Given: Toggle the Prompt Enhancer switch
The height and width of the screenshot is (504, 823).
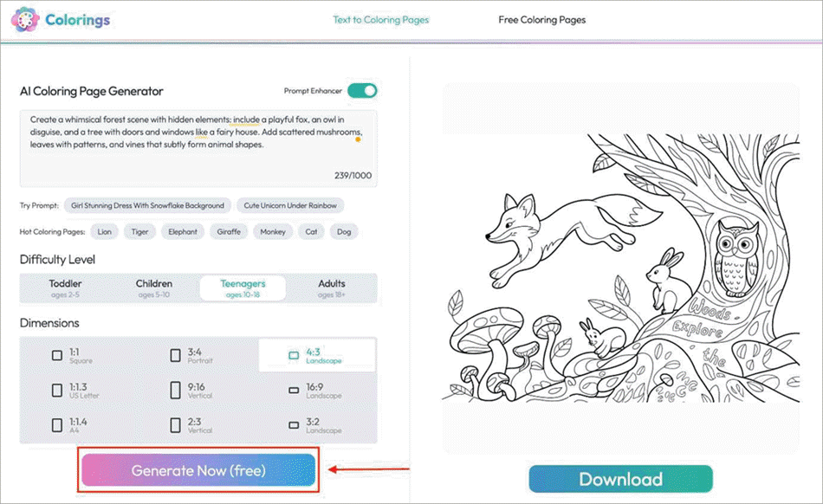Looking at the screenshot, I should pyautogui.click(x=362, y=91).
